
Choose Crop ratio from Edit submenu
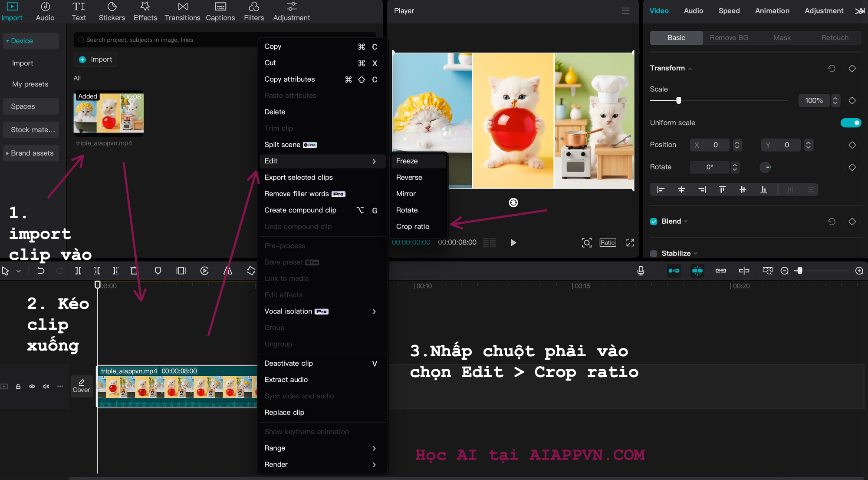point(413,226)
